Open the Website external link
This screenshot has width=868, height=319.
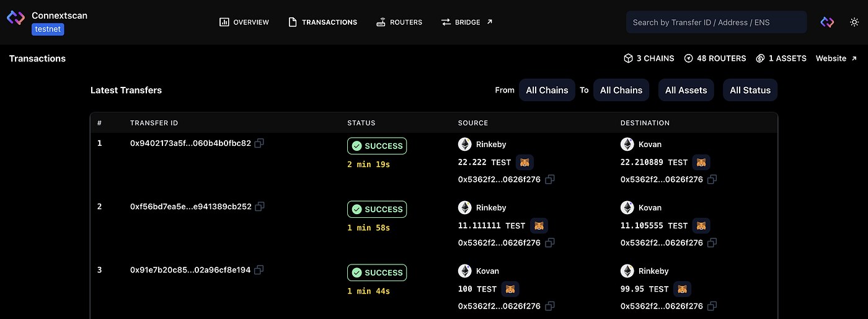point(836,58)
